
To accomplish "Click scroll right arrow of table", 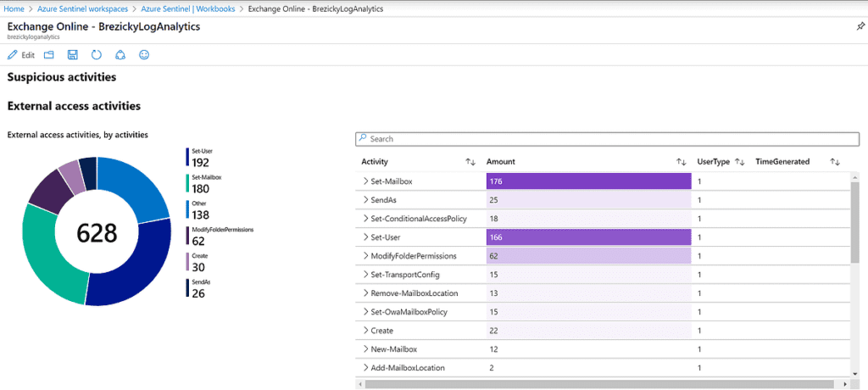I will [x=844, y=383].
